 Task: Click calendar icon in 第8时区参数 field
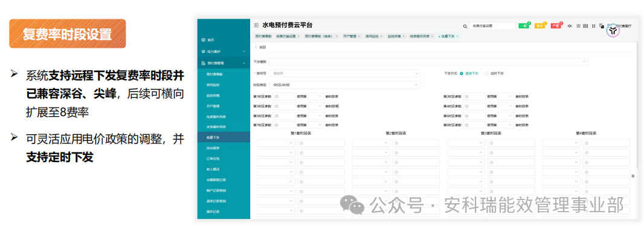[466, 125]
